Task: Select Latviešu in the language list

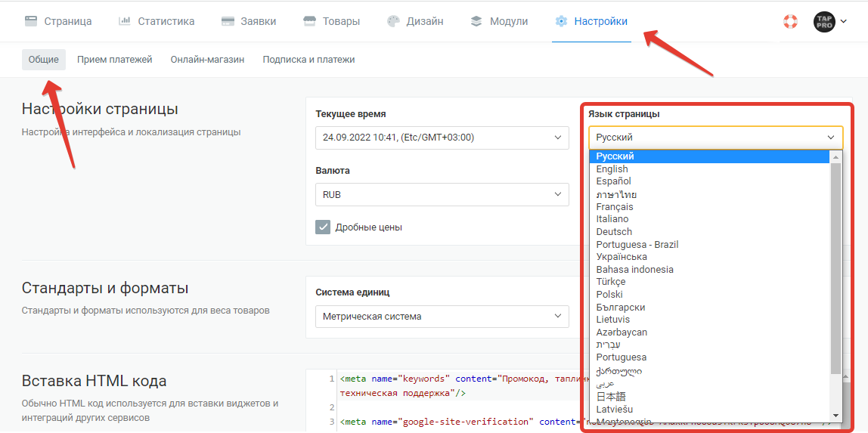Action: click(710, 410)
